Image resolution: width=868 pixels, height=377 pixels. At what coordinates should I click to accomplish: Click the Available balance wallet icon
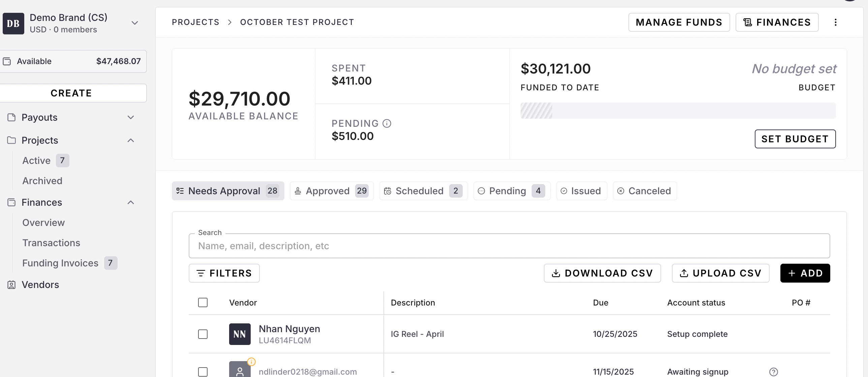pyautogui.click(x=7, y=61)
